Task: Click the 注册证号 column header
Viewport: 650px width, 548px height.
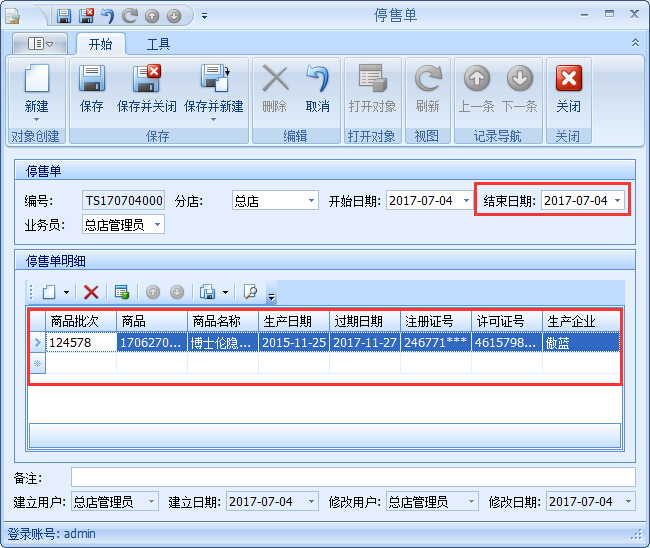Action: click(x=436, y=321)
